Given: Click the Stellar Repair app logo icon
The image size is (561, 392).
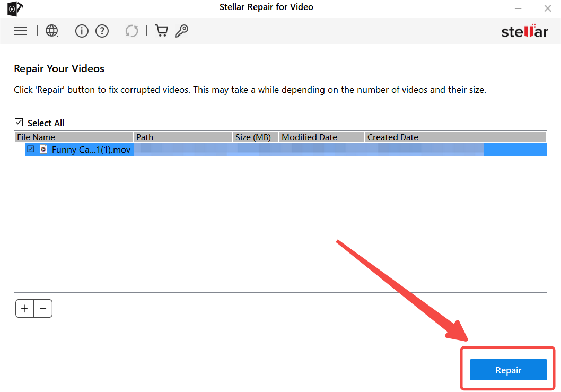Looking at the screenshot, I should 15,8.
